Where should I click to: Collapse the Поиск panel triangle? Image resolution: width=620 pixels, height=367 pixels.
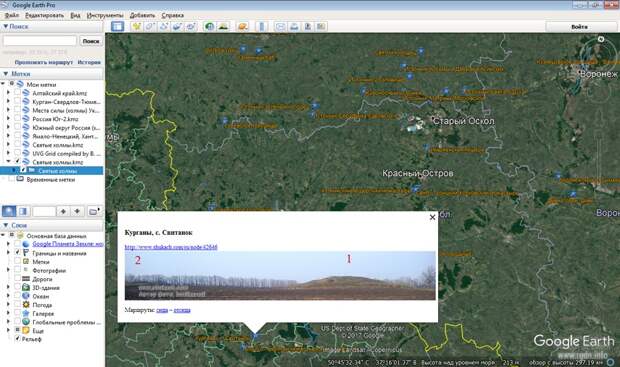tap(5, 26)
